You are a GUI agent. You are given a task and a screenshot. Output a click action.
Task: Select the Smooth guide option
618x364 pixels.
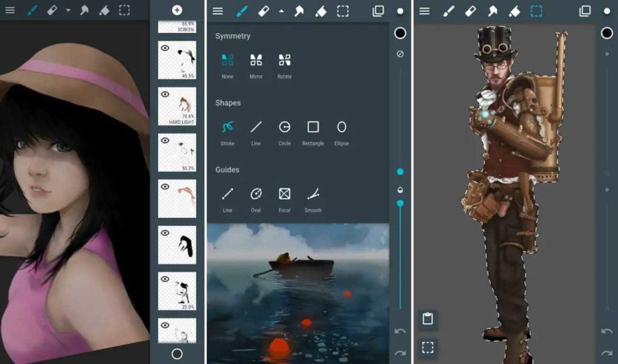[313, 195]
